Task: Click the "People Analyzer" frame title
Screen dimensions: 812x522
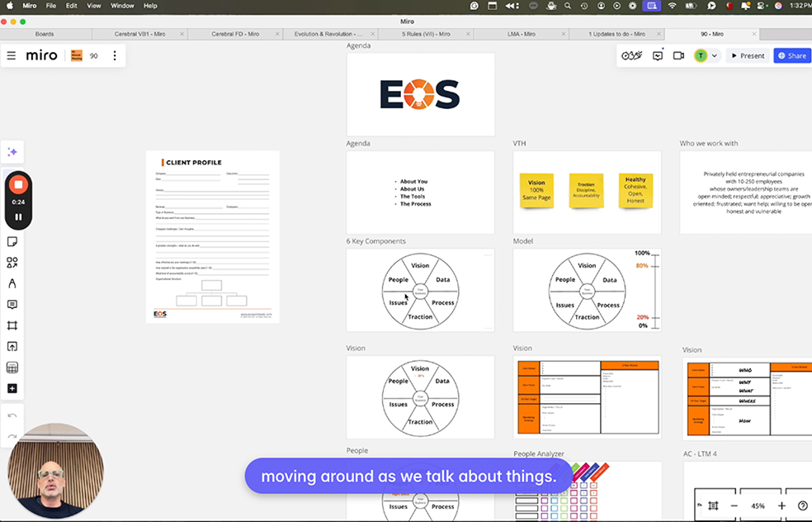Action: (539, 453)
